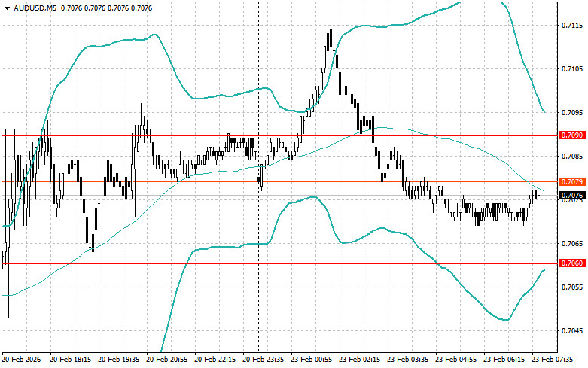The height and width of the screenshot is (368, 588).
Task: Select the 0.7055 price axis value
Action: tap(572, 287)
